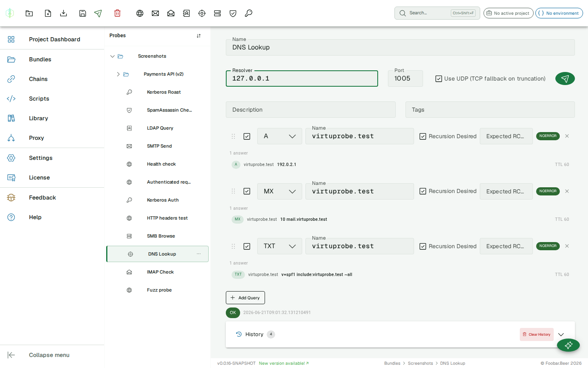588x368 pixels.
Task: Click the open envelope toolbar icon
Action: point(171,13)
